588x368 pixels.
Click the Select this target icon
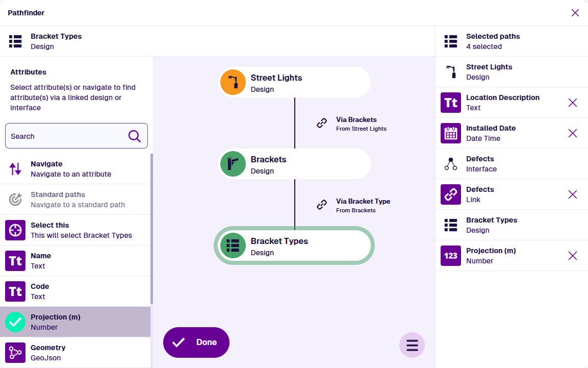click(x=15, y=230)
